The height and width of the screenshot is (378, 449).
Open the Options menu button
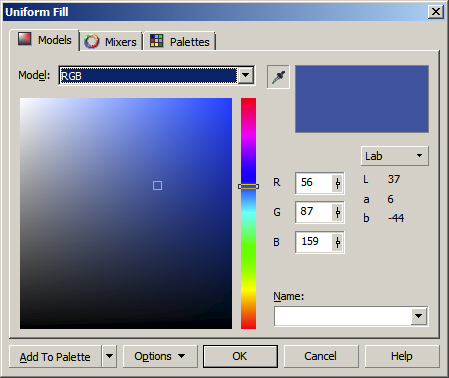(160, 356)
